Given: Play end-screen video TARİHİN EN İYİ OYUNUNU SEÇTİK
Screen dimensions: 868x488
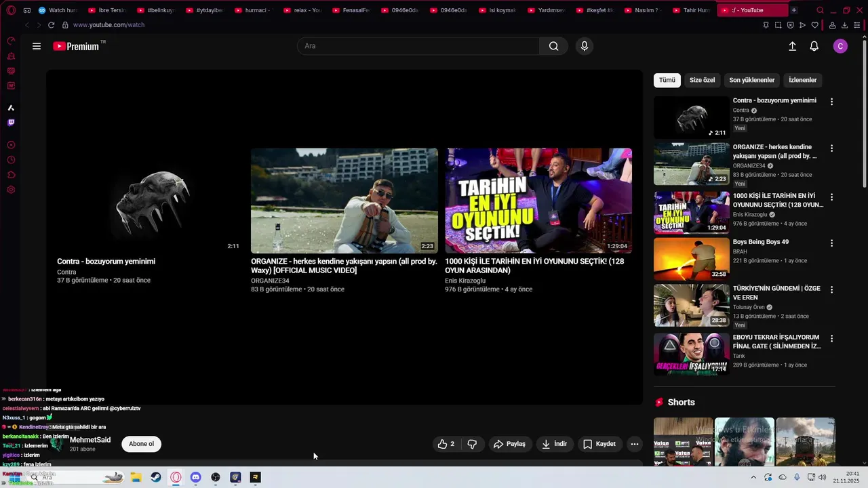Looking at the screenshot, I should [538, 201].
